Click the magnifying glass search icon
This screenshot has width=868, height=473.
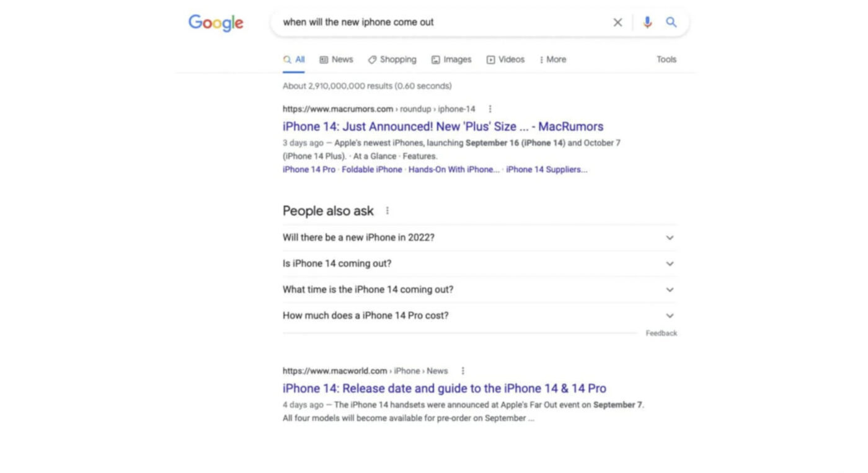671,22
